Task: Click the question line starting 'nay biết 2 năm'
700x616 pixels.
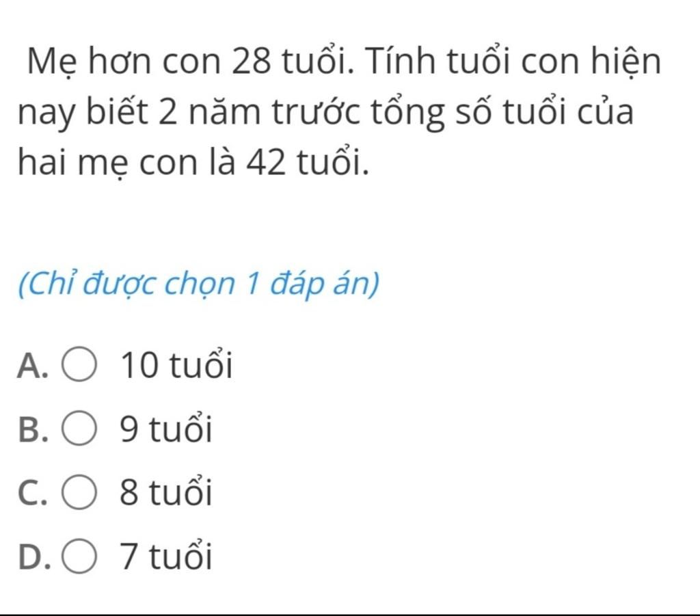Action: coord(325,113)
